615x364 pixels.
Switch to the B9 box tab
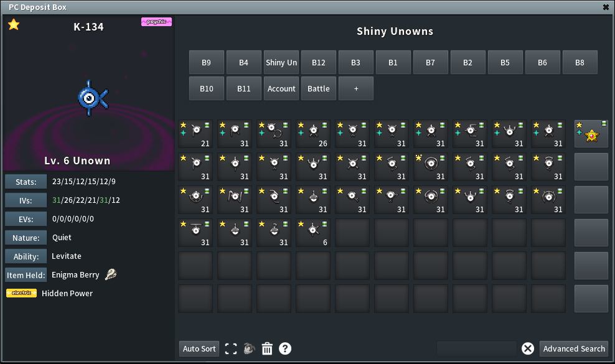[206, 62]
